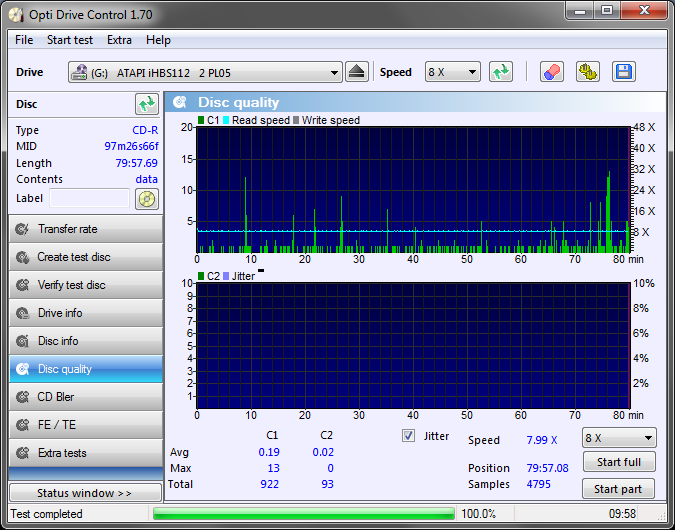Screen dimensions: 675x530
Task: Click the disc Type value CD-R
Action: (x=145, y=130)
